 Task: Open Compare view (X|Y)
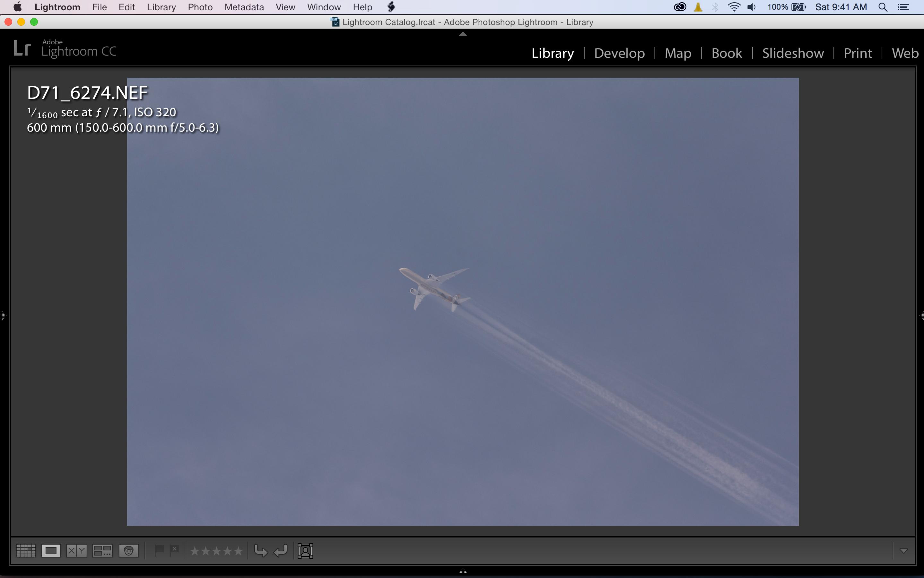pos(76,551)
